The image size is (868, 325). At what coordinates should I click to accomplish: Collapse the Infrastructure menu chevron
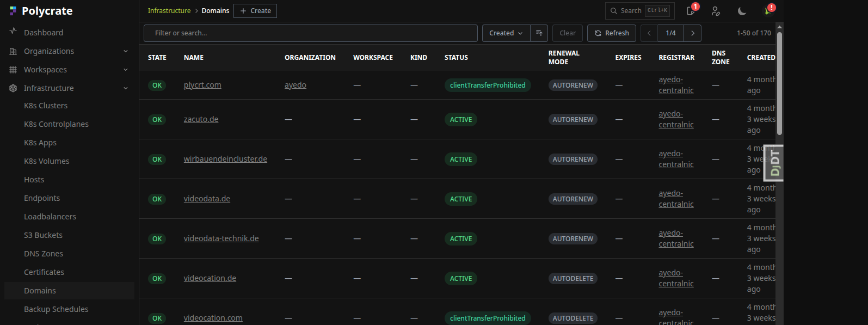pos(126,88)
